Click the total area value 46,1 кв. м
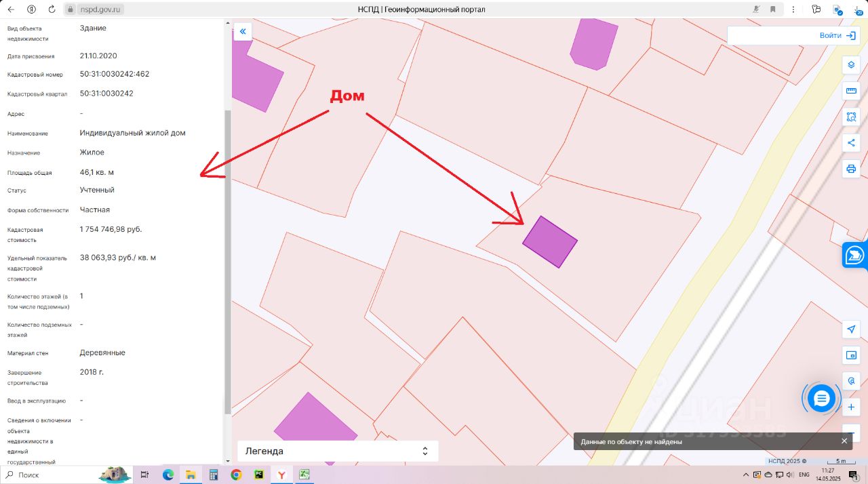This screenshot has width=868, height=484. pos(97,172)
